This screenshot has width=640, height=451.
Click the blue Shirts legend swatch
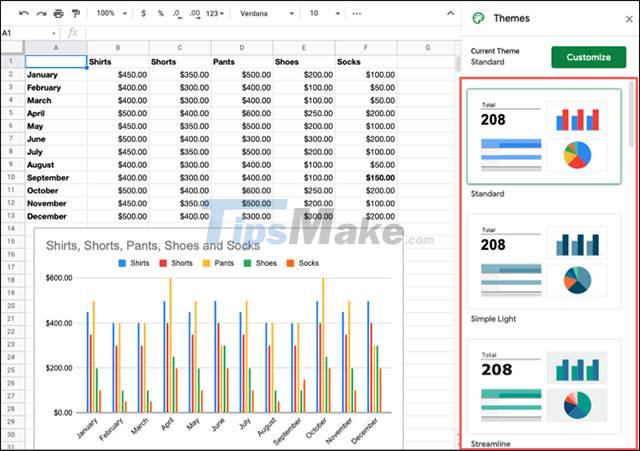[x=122, y=263]
